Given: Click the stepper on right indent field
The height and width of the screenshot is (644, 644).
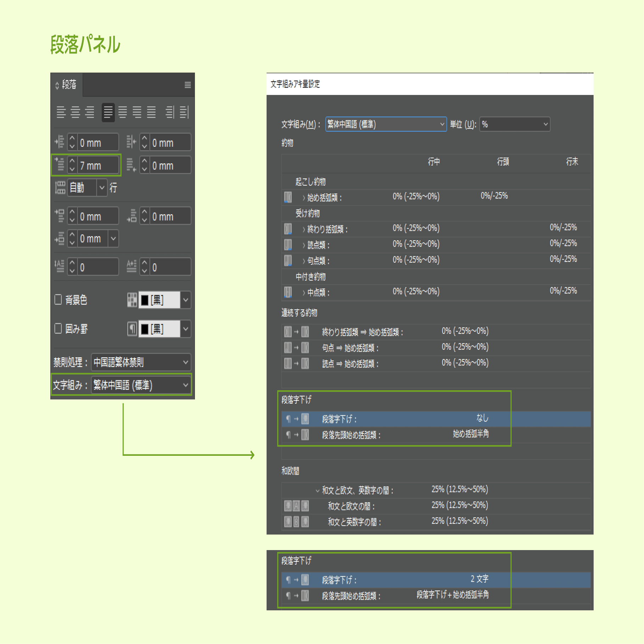Looking at the screenshot, I should pyautogui.click(x=144, y=143).
